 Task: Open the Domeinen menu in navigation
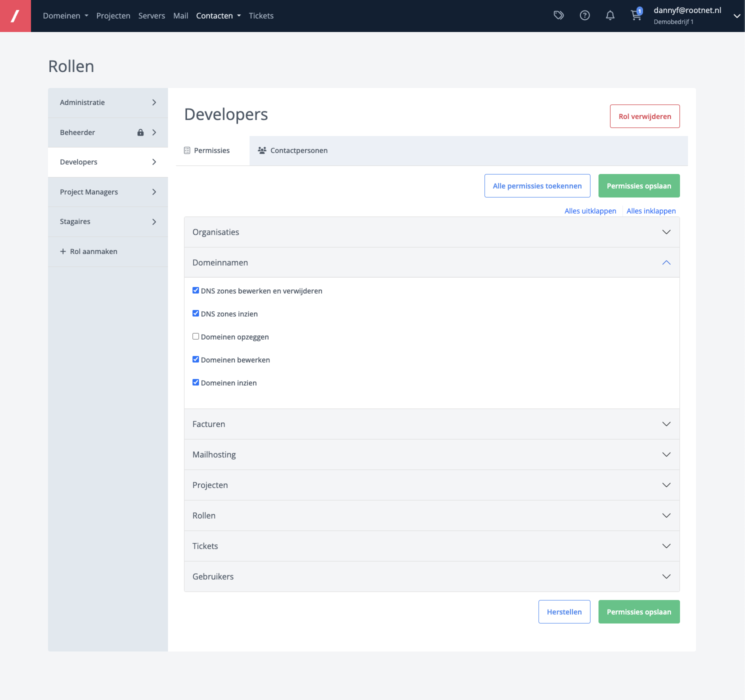coord(65,16)
